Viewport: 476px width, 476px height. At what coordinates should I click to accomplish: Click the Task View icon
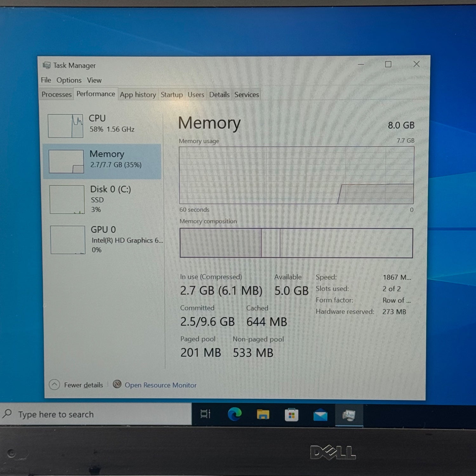click(x=205, y=414)
